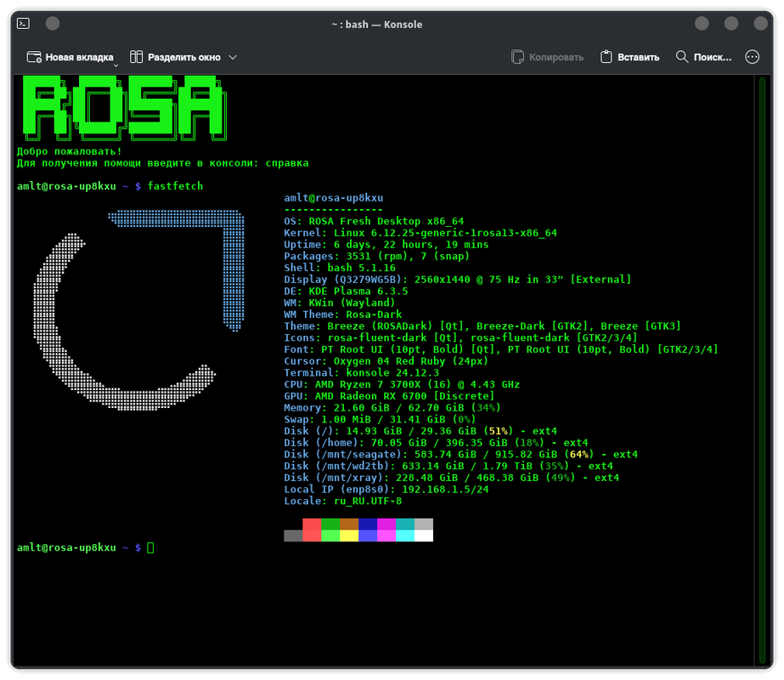Screen dimensions: 784x680
Task: Click the 'WM: KWin (Wayland)' line
Action: point(340,303)
